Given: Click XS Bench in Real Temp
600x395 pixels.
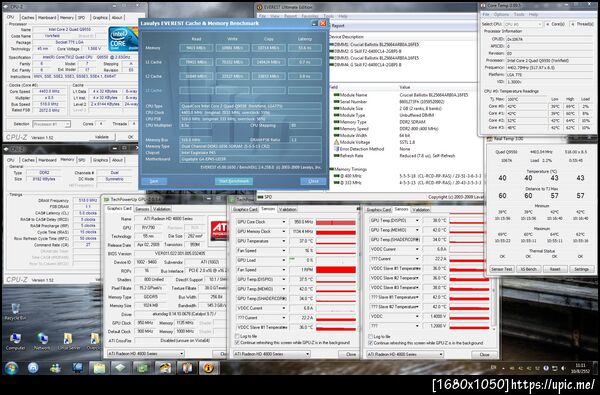Looking at the screenshot, I should [x=528, y=269].
